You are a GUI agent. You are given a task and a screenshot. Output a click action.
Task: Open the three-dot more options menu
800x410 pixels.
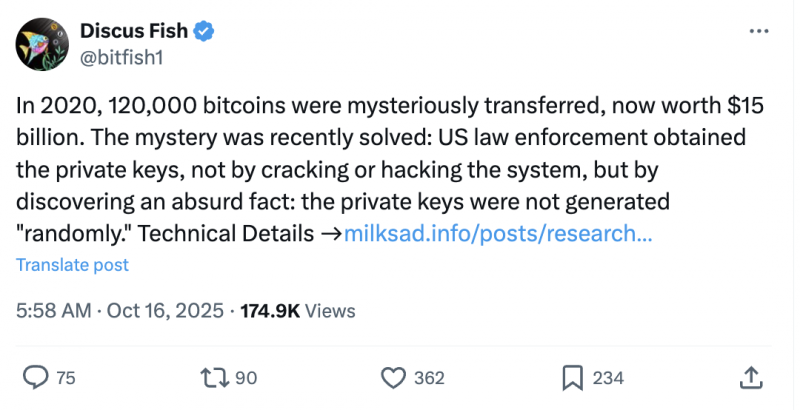(759, 31)
